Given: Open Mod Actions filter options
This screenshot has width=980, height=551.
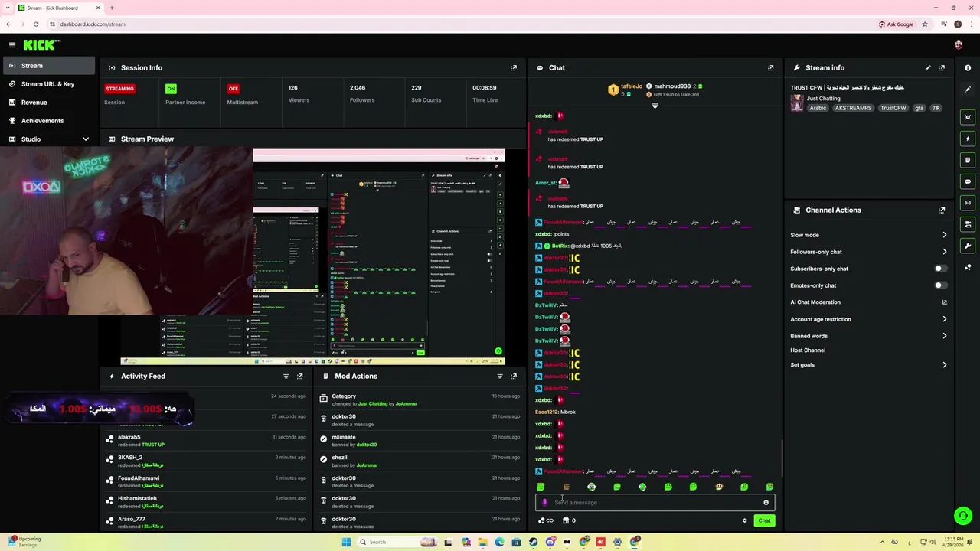Looking at the screenshot, I should tap(500, 376).
